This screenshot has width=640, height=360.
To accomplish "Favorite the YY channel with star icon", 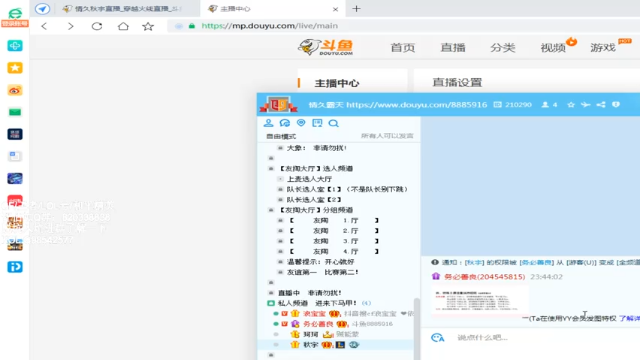I will (x=571, y=105).
